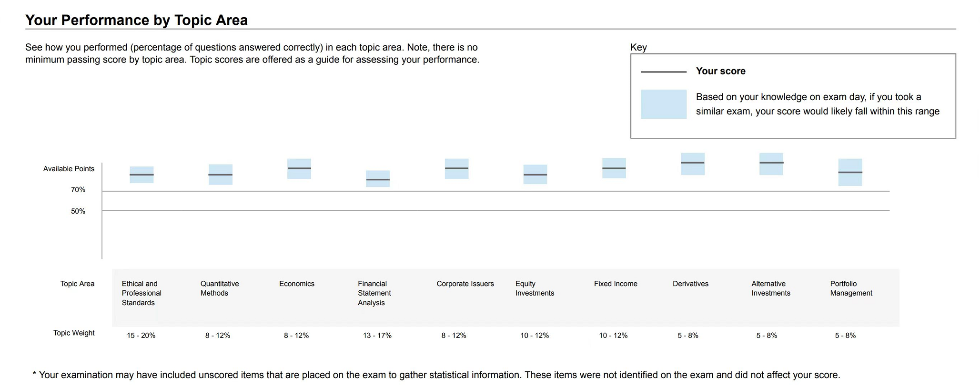Click the Fixed Income topic label
The height and width of the screenshot is (390, 980).
(x=616, y=284)
